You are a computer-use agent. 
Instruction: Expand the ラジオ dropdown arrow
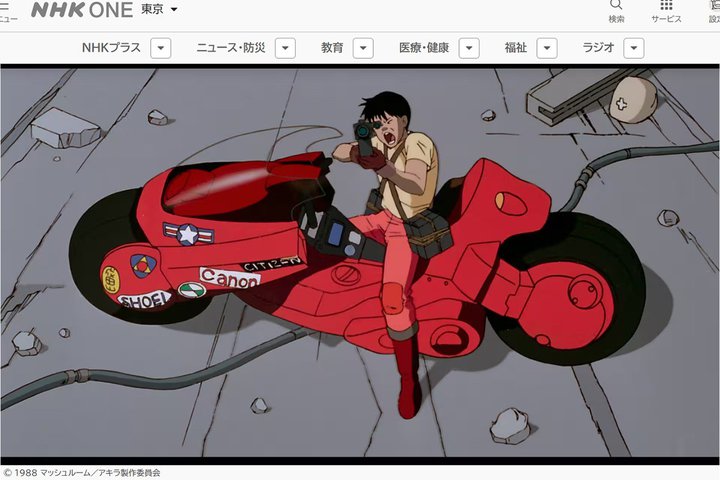click(634, 48)
